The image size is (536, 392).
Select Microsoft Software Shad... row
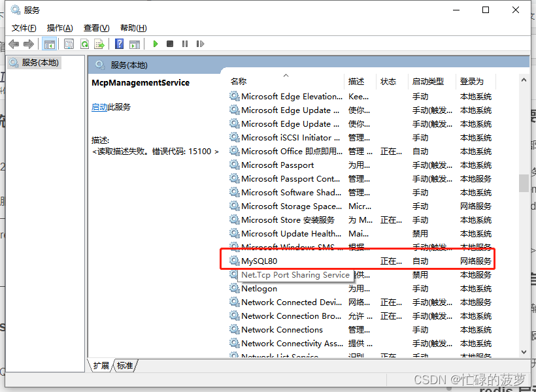[x=361, y=193]
